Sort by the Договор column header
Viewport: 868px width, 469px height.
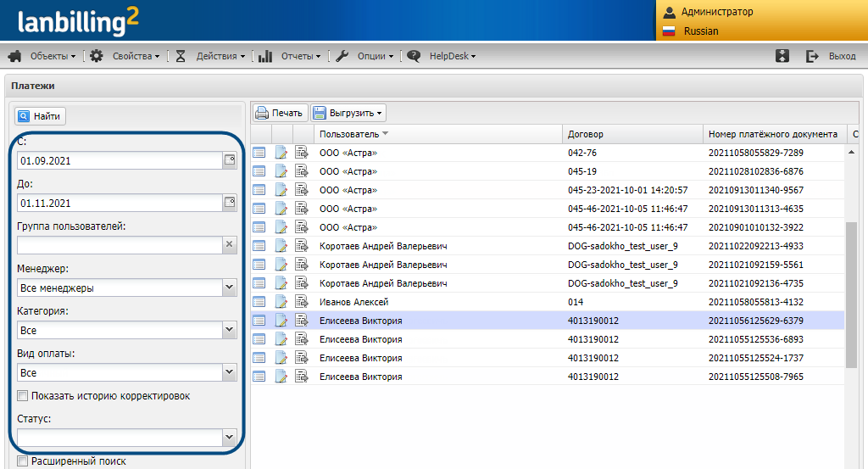tap(632, 134)
